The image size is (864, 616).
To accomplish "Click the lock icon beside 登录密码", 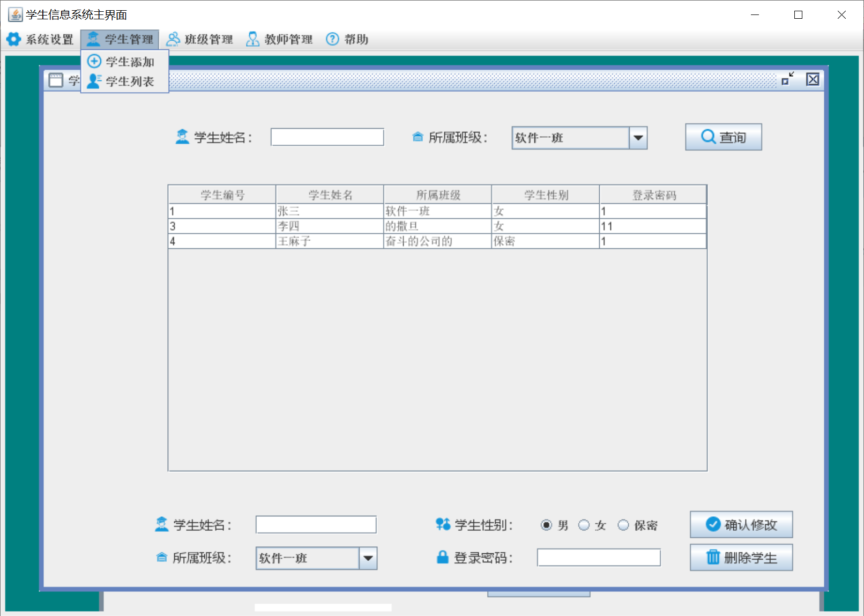I will tap(442, 557).
